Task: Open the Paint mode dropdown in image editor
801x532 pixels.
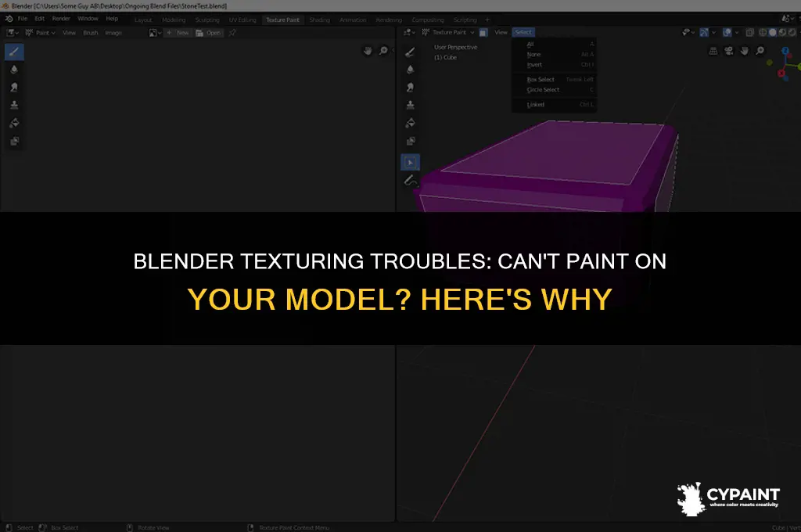Action: (41, 33)
